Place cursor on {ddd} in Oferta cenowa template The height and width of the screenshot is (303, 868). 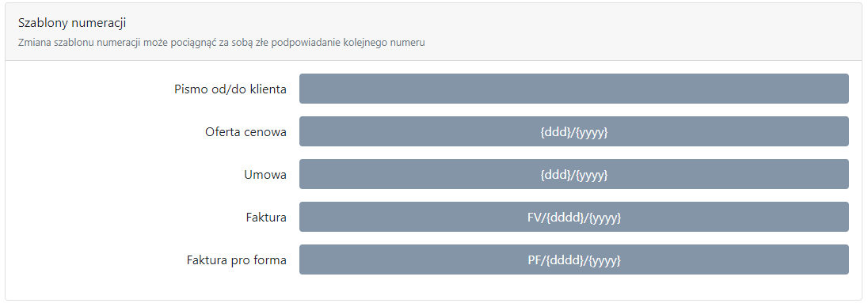555,132
